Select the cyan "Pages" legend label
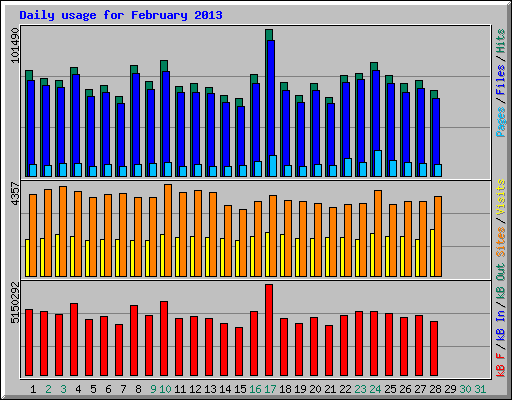 coord(501,122)
